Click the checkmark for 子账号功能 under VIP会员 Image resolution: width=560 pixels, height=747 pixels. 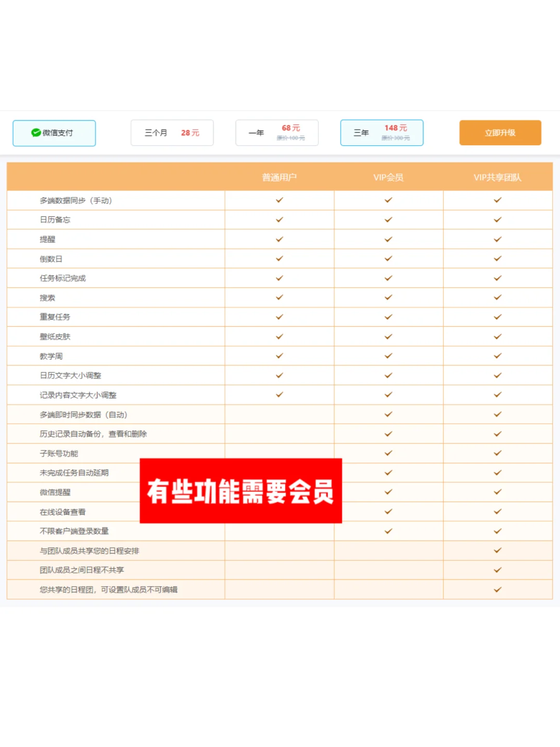[x=388, y=453]
